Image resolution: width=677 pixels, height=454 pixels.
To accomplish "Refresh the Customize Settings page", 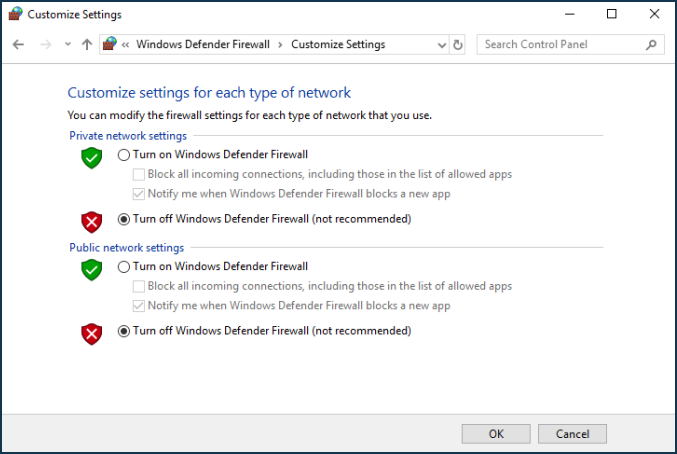I will click(x=458, y=45).
